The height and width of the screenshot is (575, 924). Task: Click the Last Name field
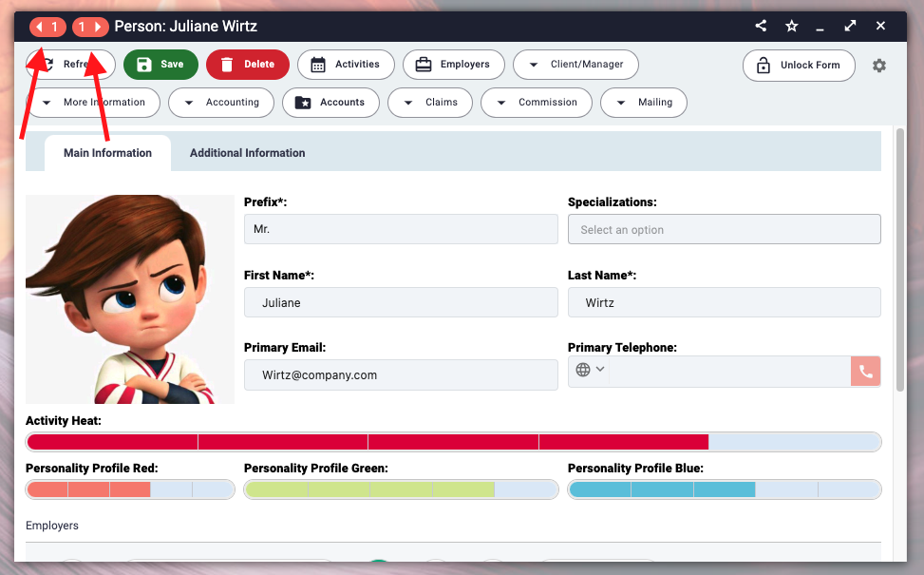(x=725, y=302)
